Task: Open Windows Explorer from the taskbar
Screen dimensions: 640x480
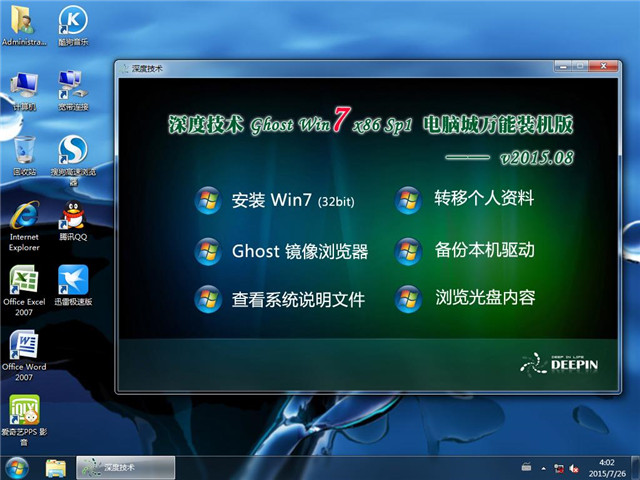Action: click(56, 469)
